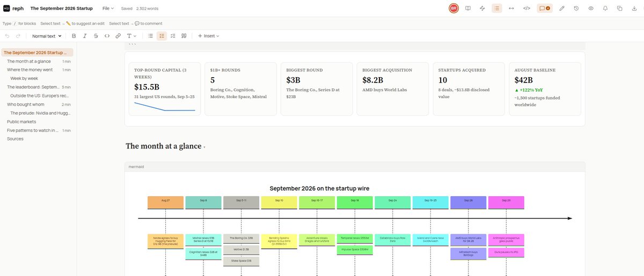Toggle full width arrows icon
The height and width of the screenshot is (276, 644).
coord(511,9)
